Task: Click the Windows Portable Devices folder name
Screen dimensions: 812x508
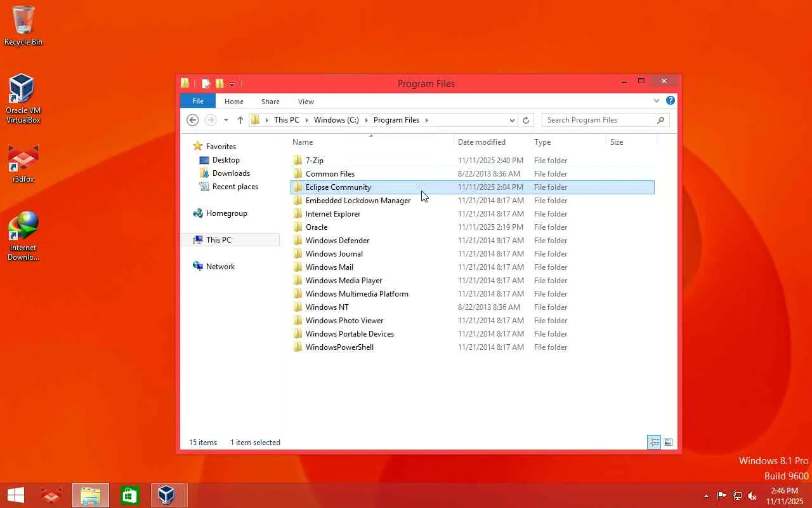Action: click(x=350, y=334)
